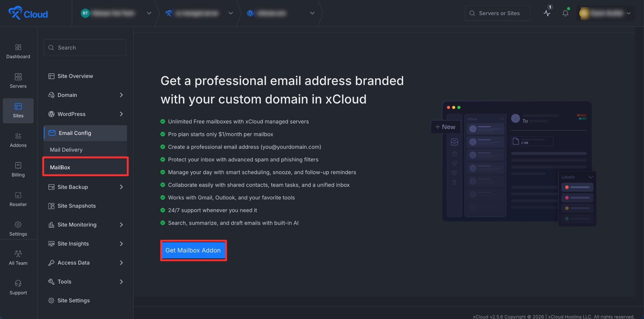644x319 pixels.
Task: Go to Servers section icon
Action: coord(18,77)
